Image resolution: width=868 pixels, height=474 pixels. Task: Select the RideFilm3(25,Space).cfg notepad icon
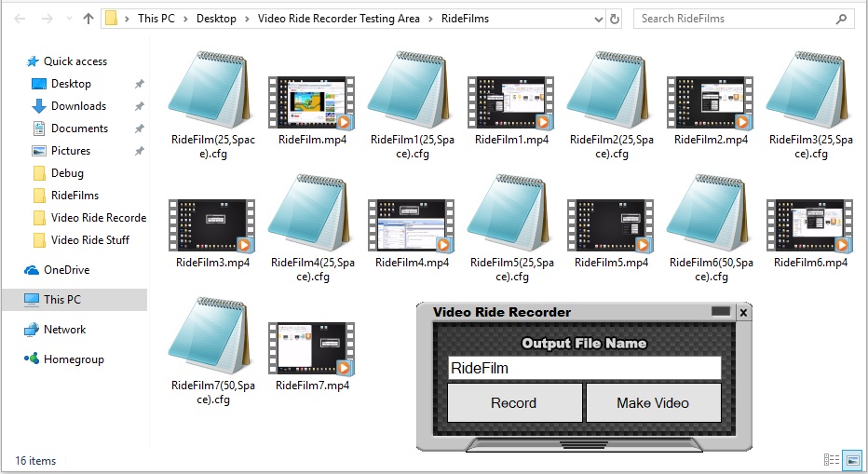click(x=810, y=89)
